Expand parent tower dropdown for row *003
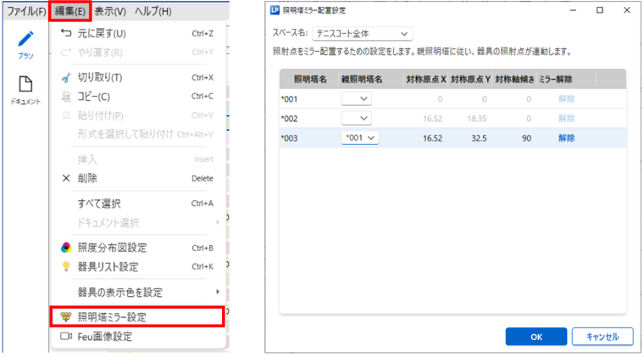Screen dimensions: 644x357 coord(359,137)
